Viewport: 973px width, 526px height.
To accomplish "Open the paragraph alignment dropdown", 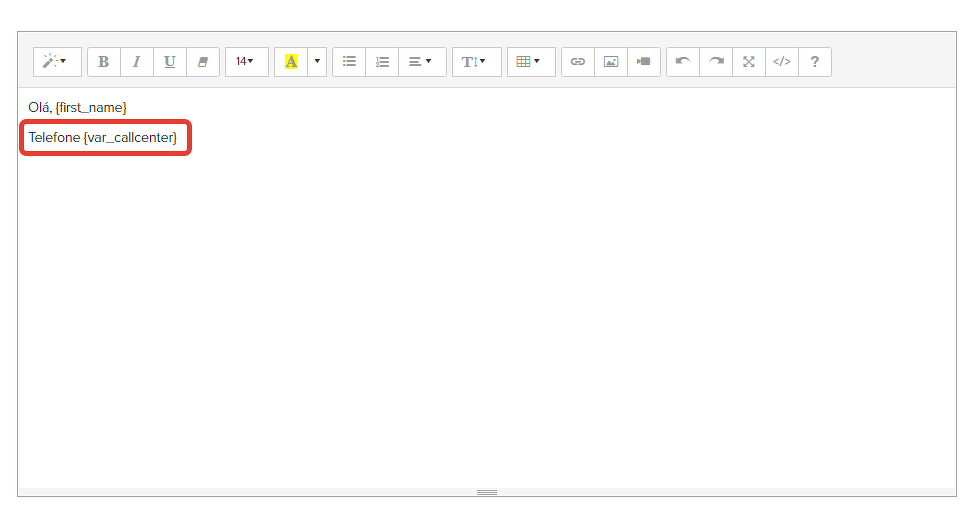I will click(422, 62).
